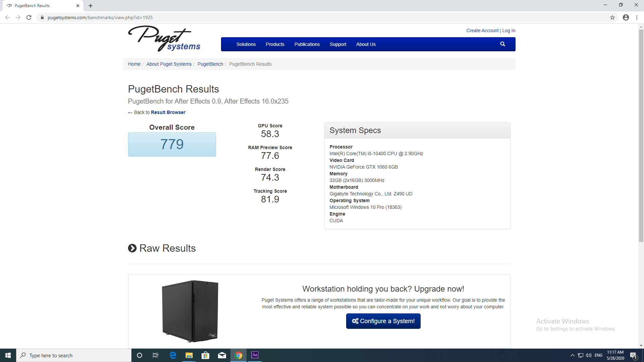Screen dimensions: 644x362
Task: Click the site search magnifier icon
Action: pyautogui.click(x=502, y=44)
